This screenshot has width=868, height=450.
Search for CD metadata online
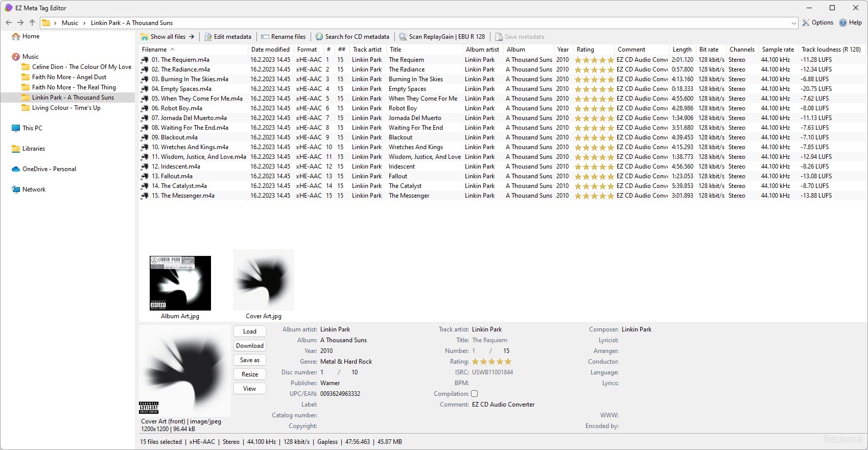pyautogui.click(x=352, y=37)
